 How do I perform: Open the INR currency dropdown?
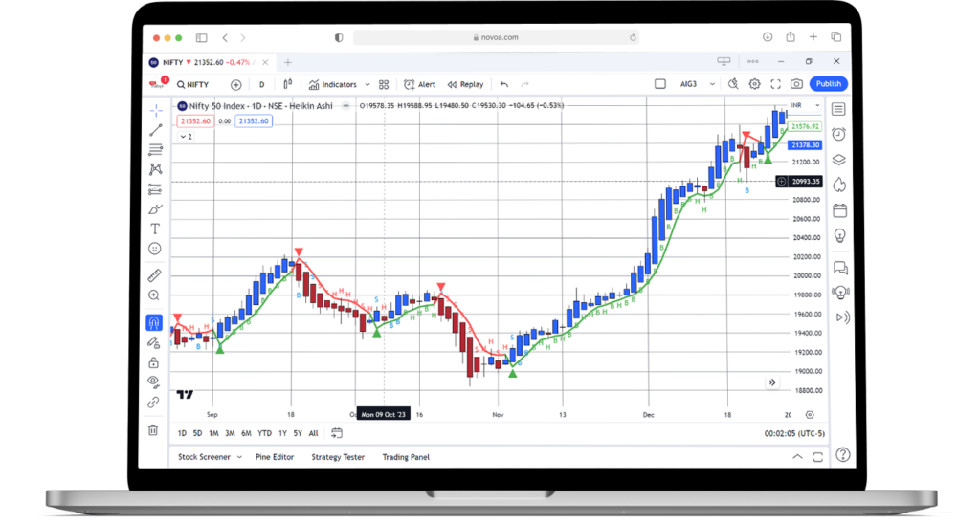[x=805, y=105]
